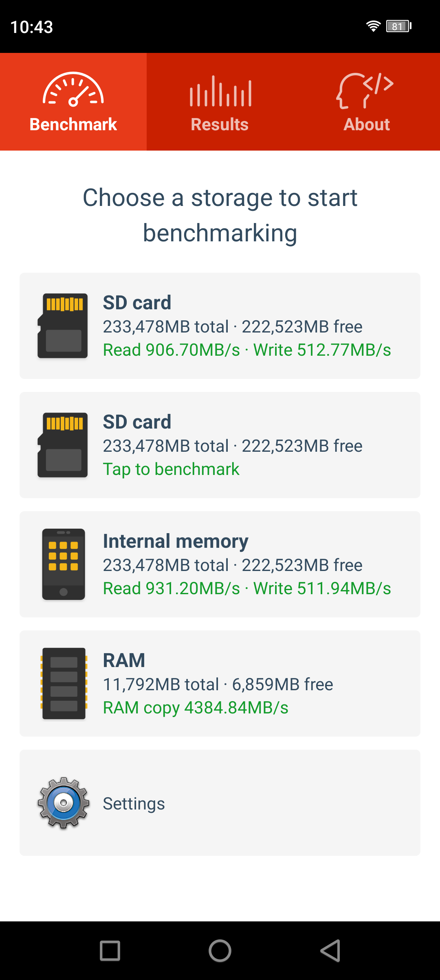Open the About tab
Screen dimensions: 440x980
click(x=367, y=124)
